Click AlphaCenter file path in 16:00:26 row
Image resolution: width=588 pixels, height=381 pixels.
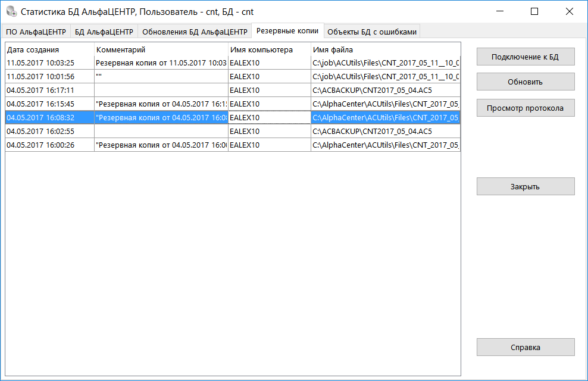coord(386,145)
